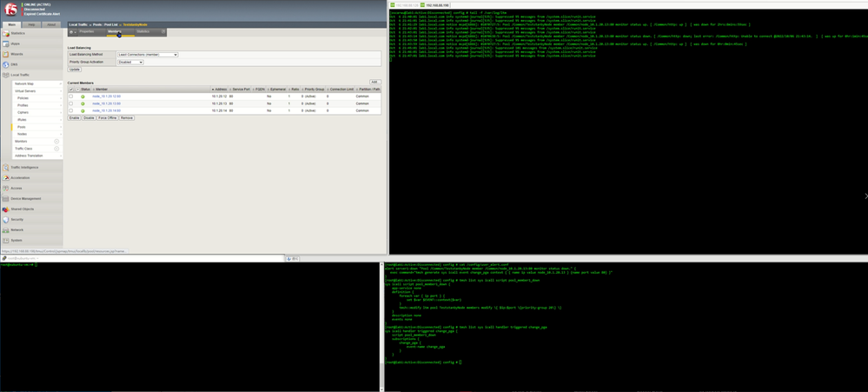Select the 192.168.88.126 terminal tab

[405, 5]
